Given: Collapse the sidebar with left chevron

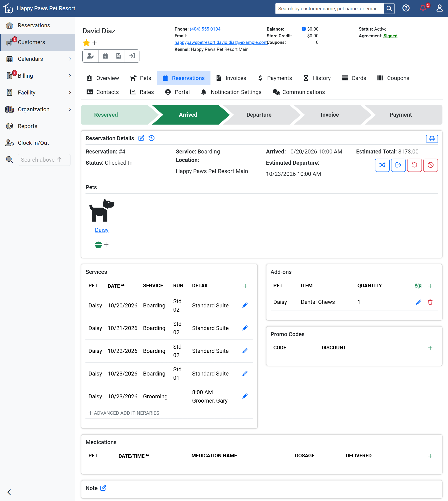Looking at the screenshot, I should (x=9, y=492).
